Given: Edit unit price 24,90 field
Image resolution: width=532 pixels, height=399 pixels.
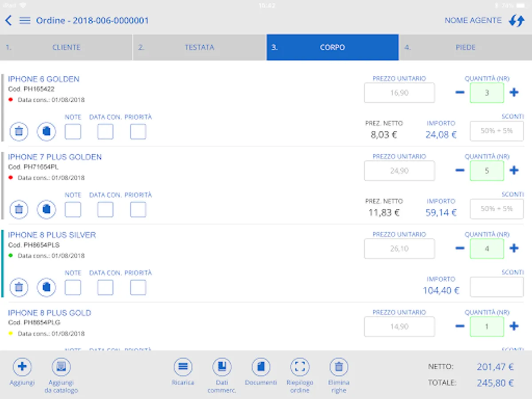Looking at the screenshot, I should pos(399,171).
